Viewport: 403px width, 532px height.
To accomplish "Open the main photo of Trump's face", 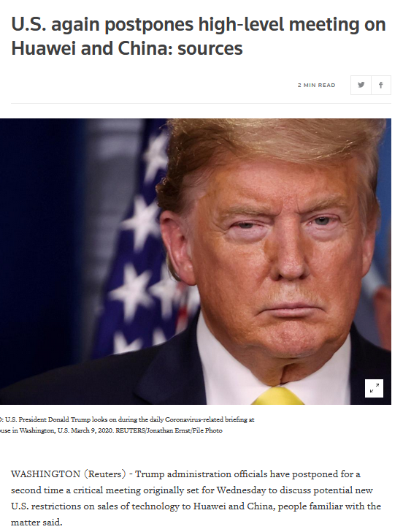I will [x=196, y=262].
